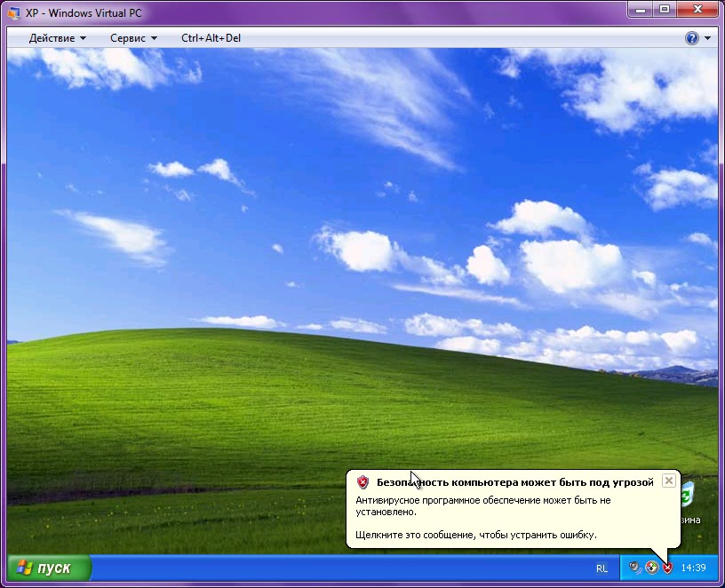Image resolution: width=725 pixels, height=588 pixels.
Task: Open the Сервис menu
Action: tap(133, 38)
